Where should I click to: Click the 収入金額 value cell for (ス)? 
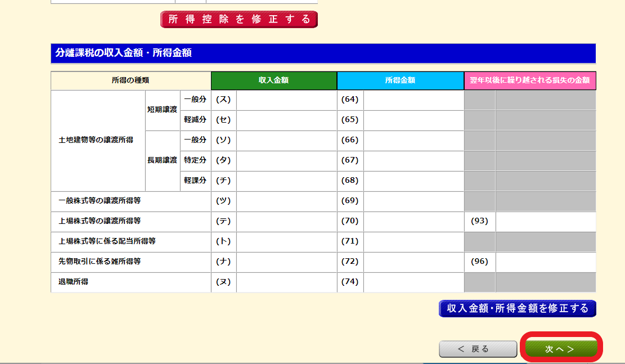[286, 100]
